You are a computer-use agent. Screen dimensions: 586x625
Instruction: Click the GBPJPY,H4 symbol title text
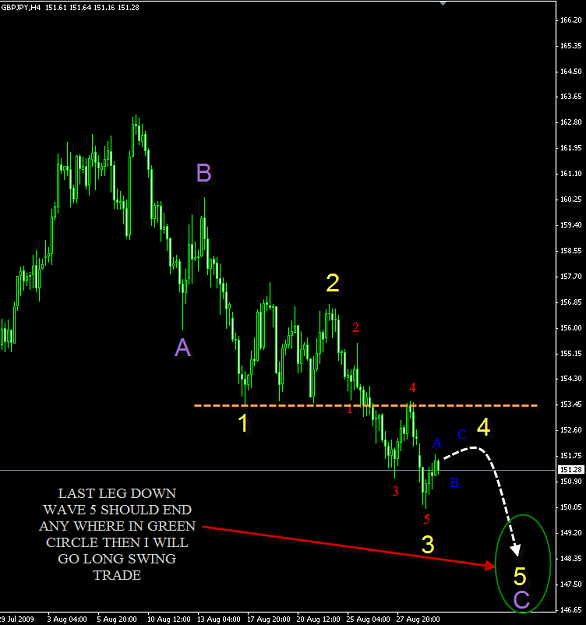tap(21, 7)
